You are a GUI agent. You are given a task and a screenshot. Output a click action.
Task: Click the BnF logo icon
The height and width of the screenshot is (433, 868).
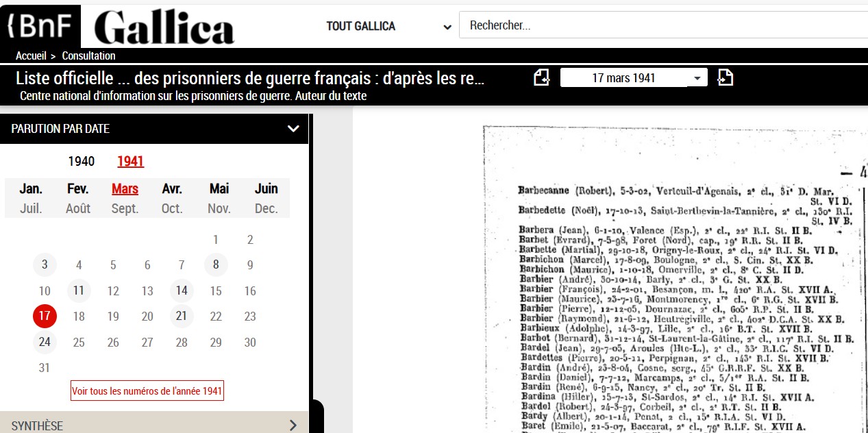pos(40,26)
